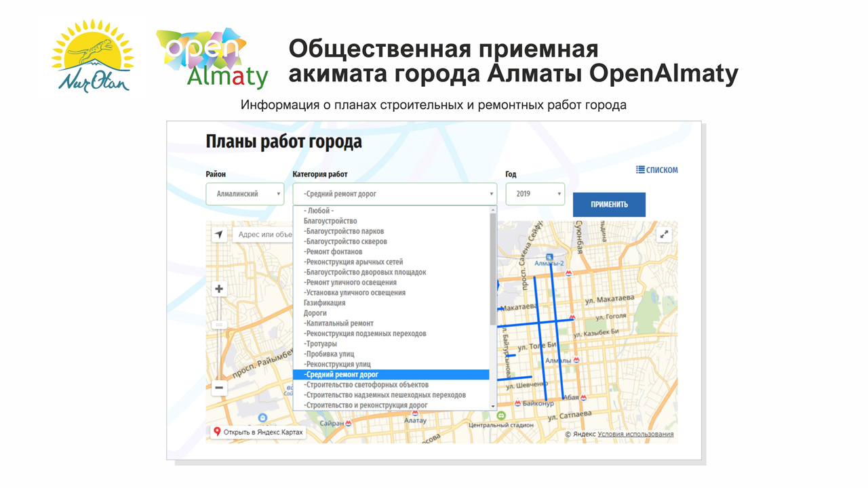Select 'Реконструкция арычных сетей' option
The height and width of the screenshot is (488, 868).
click(391, 262)
